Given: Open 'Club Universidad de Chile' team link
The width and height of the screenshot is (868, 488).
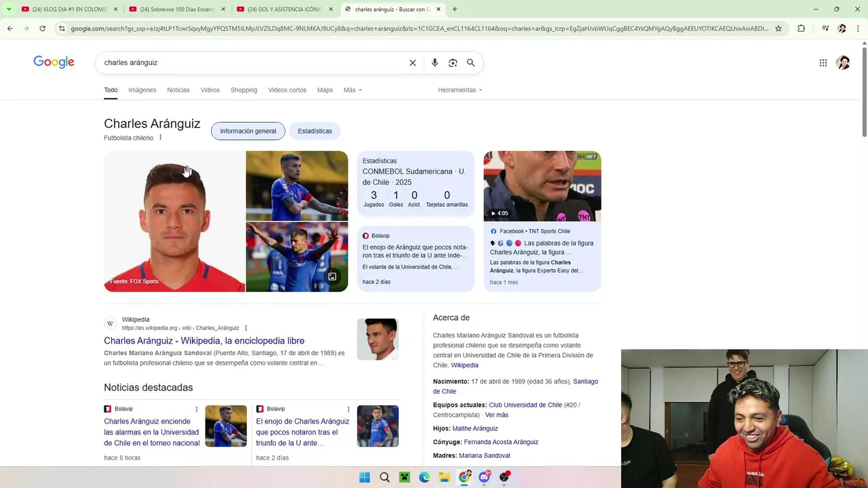Looking at the screenshot, I should (526, 405).
